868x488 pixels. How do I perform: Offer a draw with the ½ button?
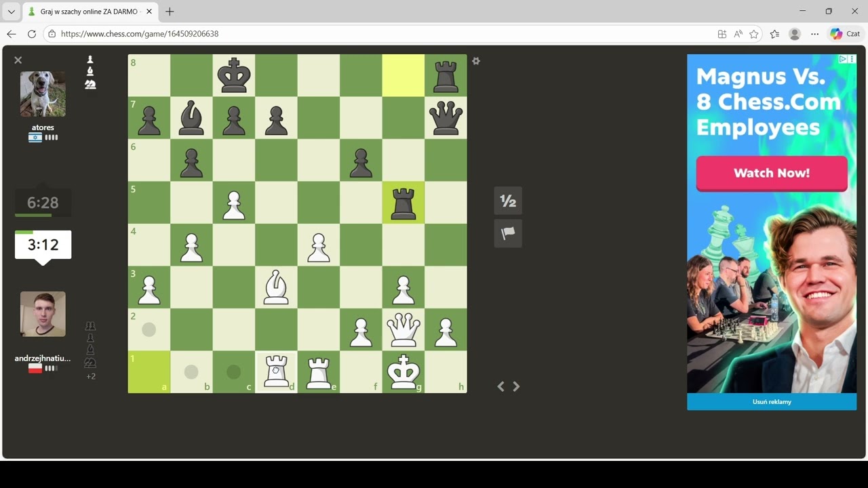508,201
